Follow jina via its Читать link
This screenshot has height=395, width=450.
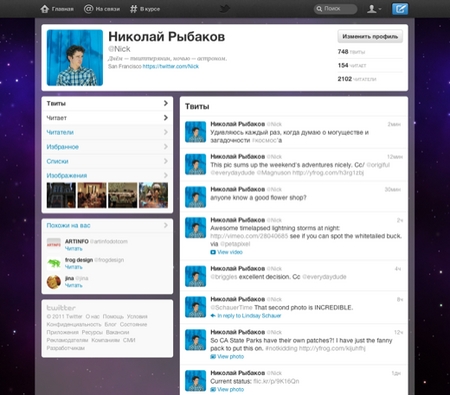click(73, 286)
